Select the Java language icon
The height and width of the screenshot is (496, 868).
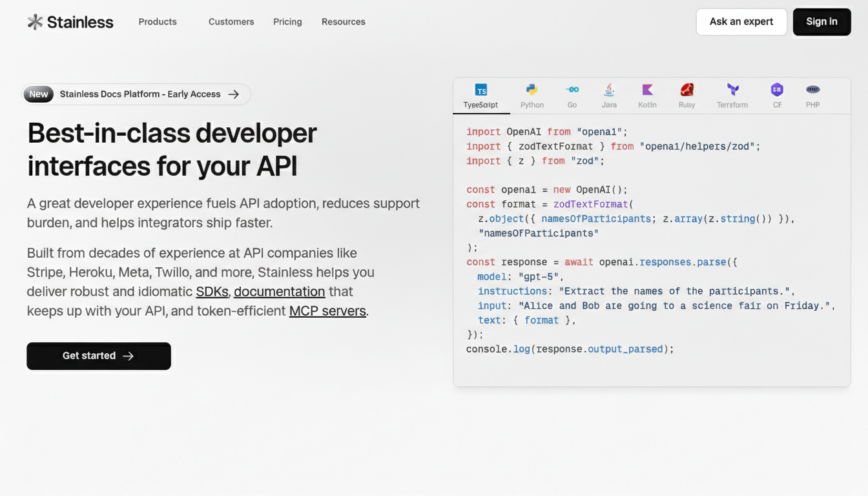[609, 90]
